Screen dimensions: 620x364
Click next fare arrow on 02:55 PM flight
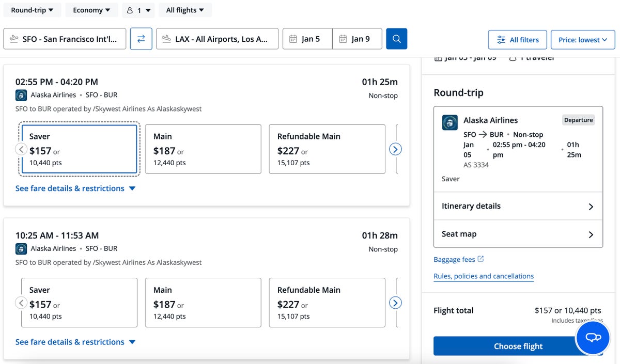coord(395,149)
